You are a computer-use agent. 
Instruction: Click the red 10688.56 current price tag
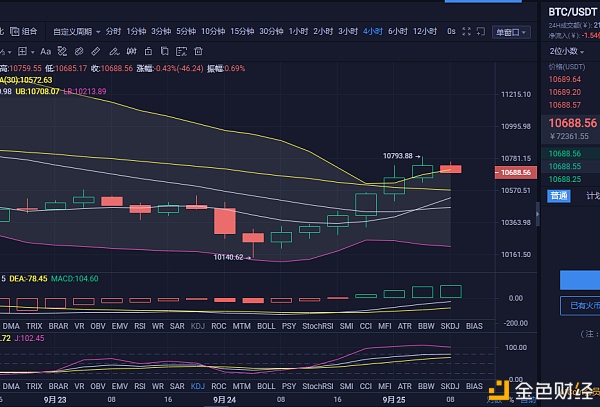pyautogui.click(x=516, y=173)
